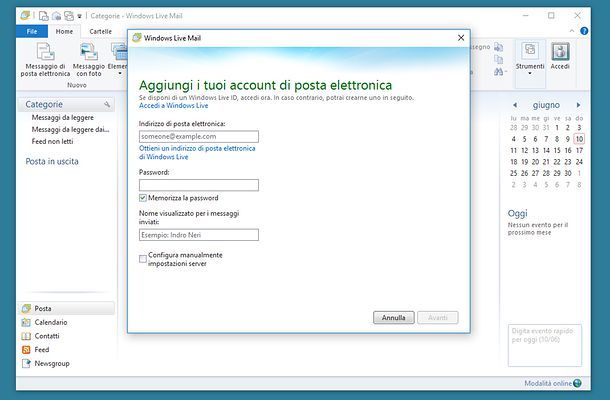Open the Strumenti ribbon icon
The height and width of the screenshot is (400, 610).
(529, 51)
